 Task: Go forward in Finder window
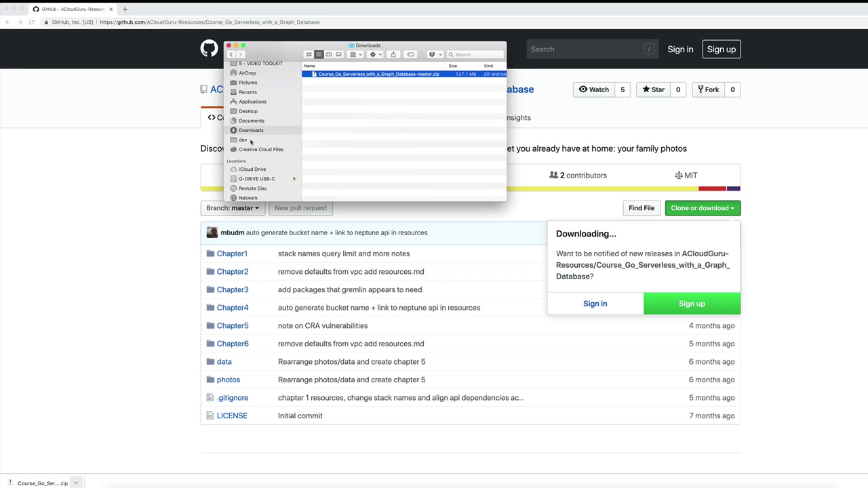[240, 54]
